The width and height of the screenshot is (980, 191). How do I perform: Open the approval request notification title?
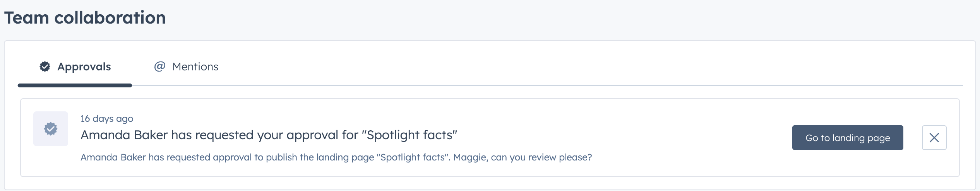(269, 135)
